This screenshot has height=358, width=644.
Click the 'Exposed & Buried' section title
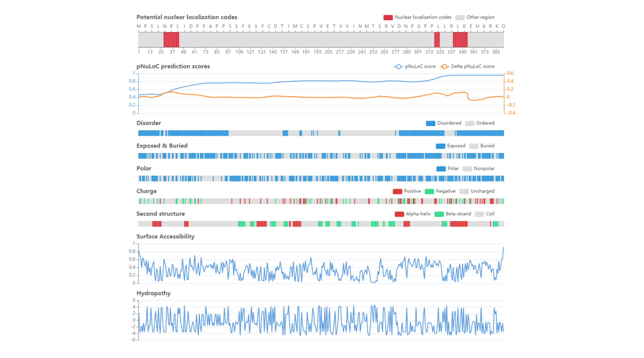coord(162,146)
